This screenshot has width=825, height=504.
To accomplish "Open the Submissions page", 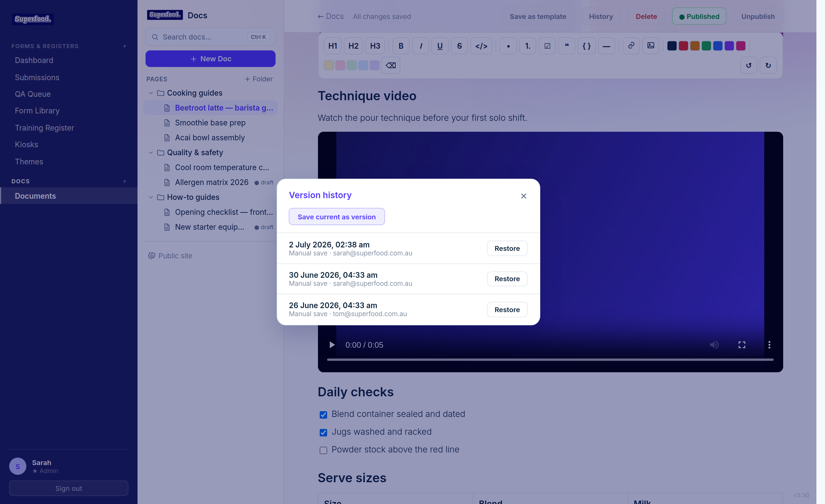I will 37,77.
